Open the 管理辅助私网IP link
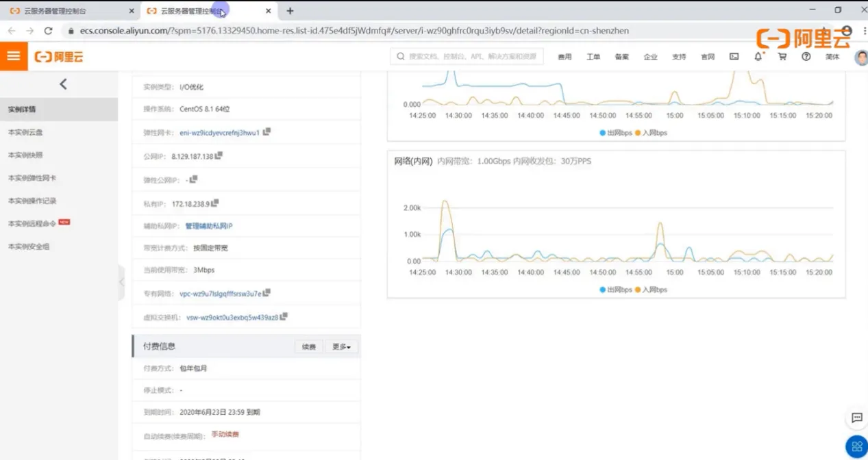Screen dimensions: 868x460 pyautogui.click(x=209, y=226)
